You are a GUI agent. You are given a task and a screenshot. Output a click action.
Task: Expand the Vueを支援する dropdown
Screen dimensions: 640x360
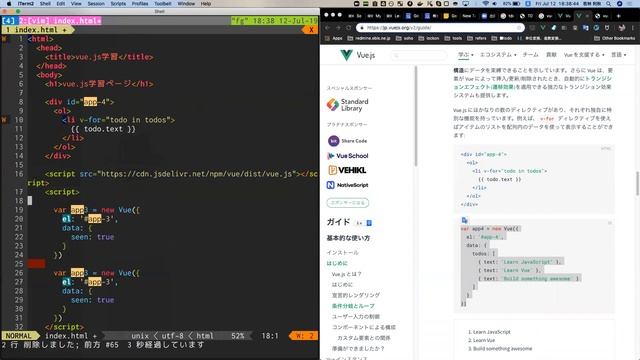[584, 55]
